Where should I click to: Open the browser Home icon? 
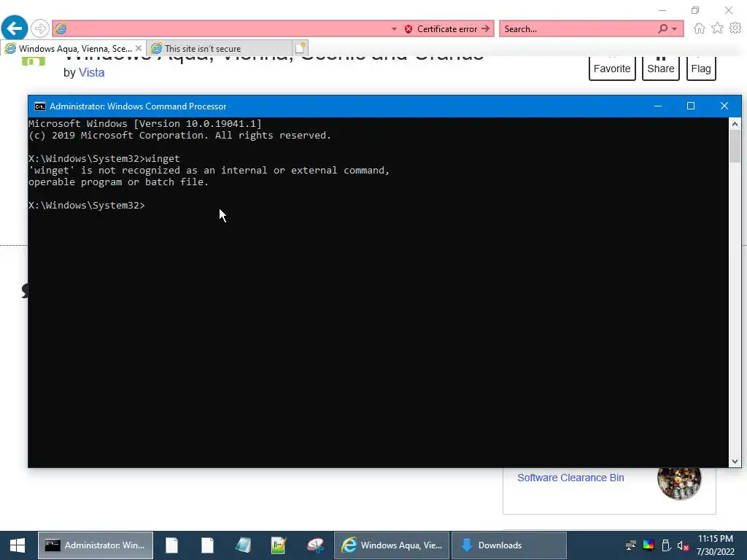click(x=699, y=28)
